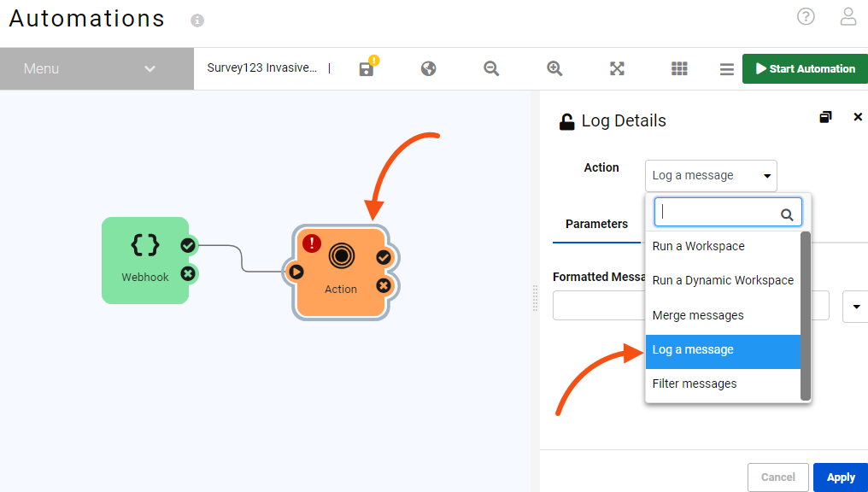
Task: Open the hamburger menu in the toolbar
Action: tap(725, 68)
